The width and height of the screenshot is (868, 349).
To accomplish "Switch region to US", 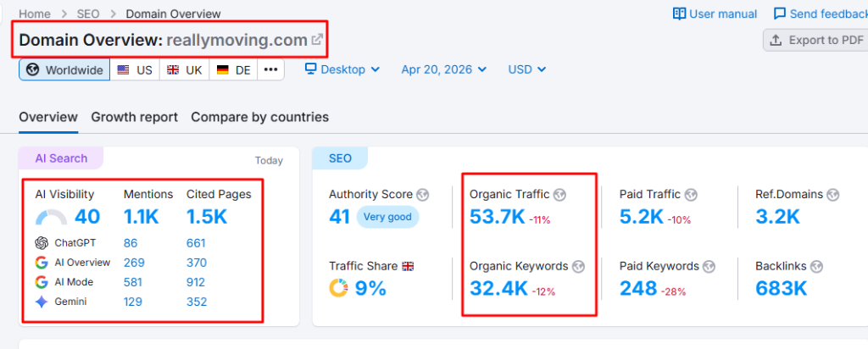I will tap(135, 69).
